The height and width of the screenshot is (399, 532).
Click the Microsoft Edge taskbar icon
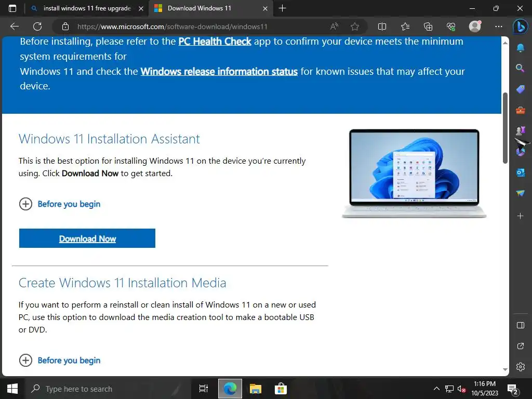(x=230, y=389)
